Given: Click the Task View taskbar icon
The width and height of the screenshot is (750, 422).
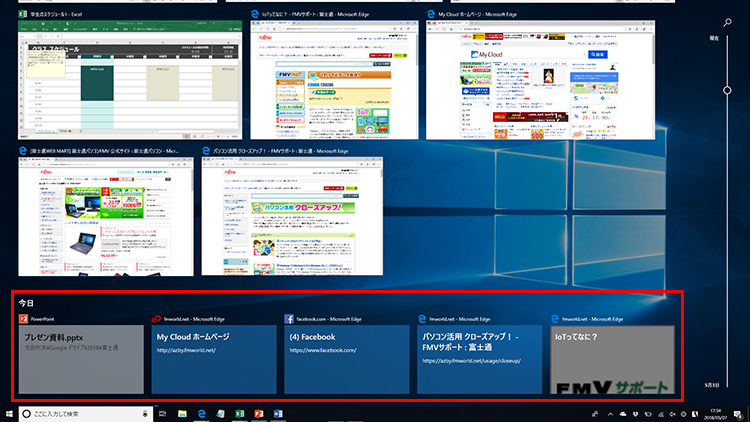Looking at the screenshot, I should (x=160, y=413).
